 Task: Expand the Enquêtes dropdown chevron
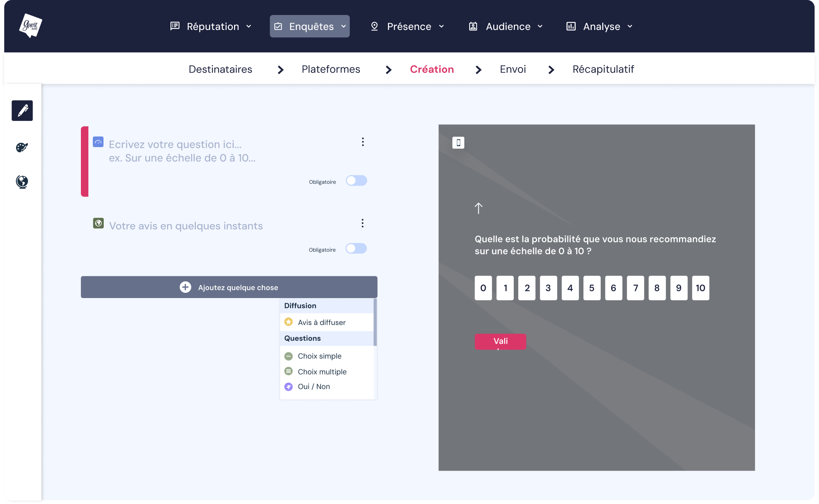[x=343, y=26]
